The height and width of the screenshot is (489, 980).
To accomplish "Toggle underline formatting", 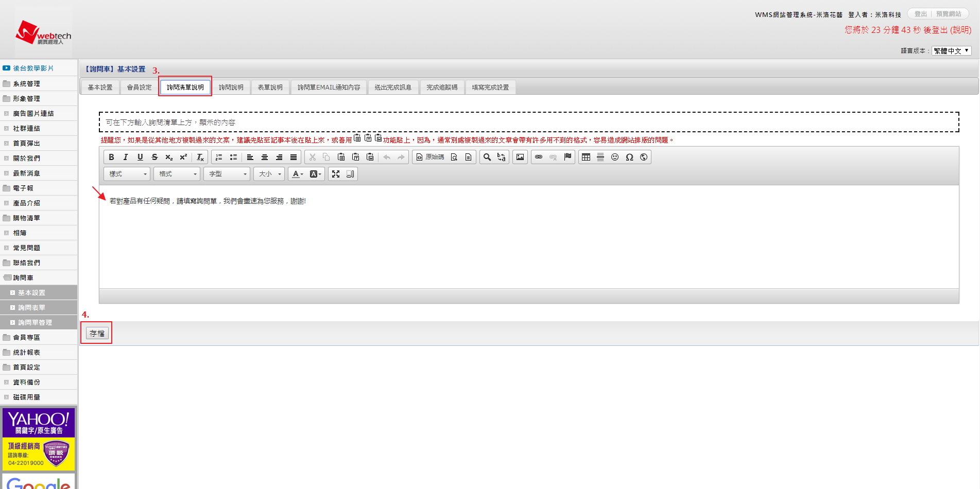I will click(140, 157).
